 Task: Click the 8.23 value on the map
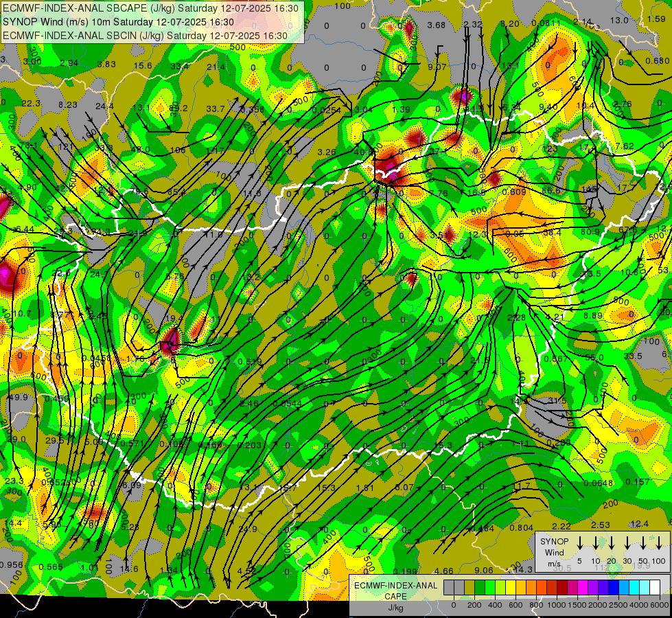point(68,104)
